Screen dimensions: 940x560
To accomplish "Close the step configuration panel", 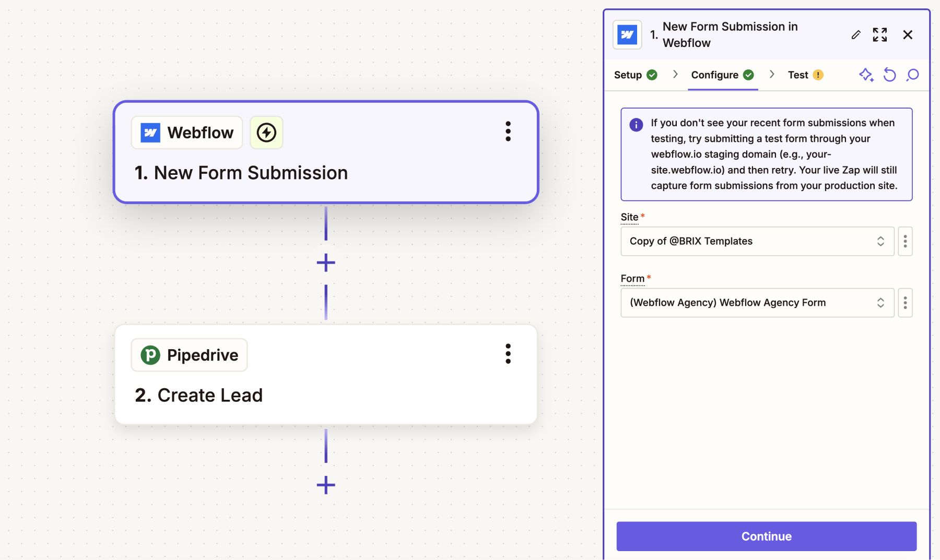I will 908,35.
